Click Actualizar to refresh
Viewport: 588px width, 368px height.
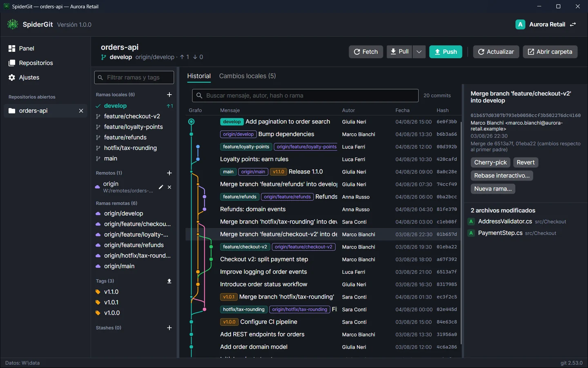(x=496, y=52)
